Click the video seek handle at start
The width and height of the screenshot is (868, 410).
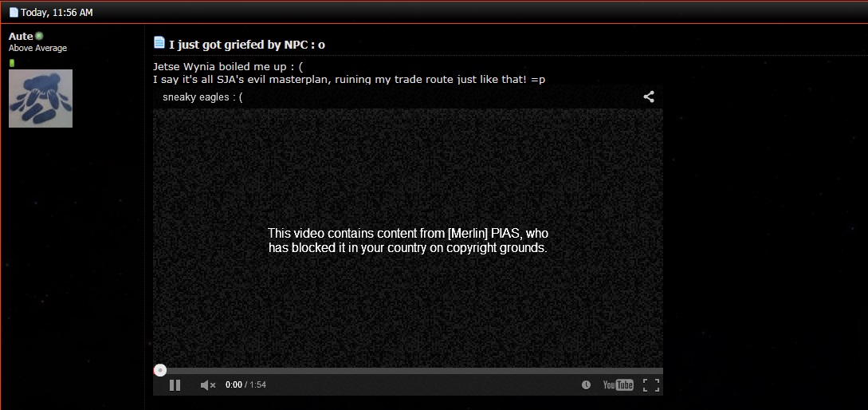160,370
